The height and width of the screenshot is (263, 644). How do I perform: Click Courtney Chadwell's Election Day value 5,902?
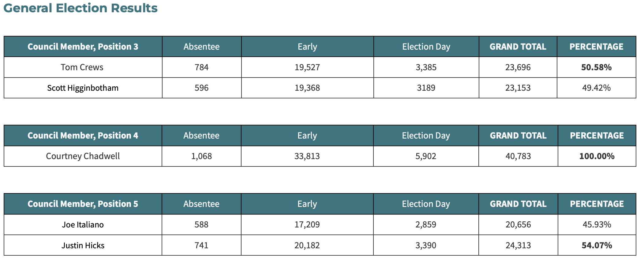[426, 156]
